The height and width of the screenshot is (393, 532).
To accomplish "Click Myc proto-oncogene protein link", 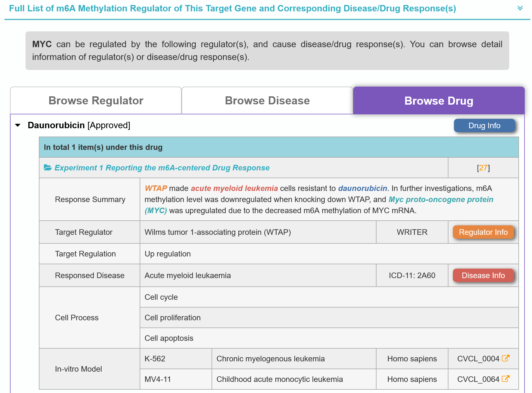I will (x=441, y=200).
